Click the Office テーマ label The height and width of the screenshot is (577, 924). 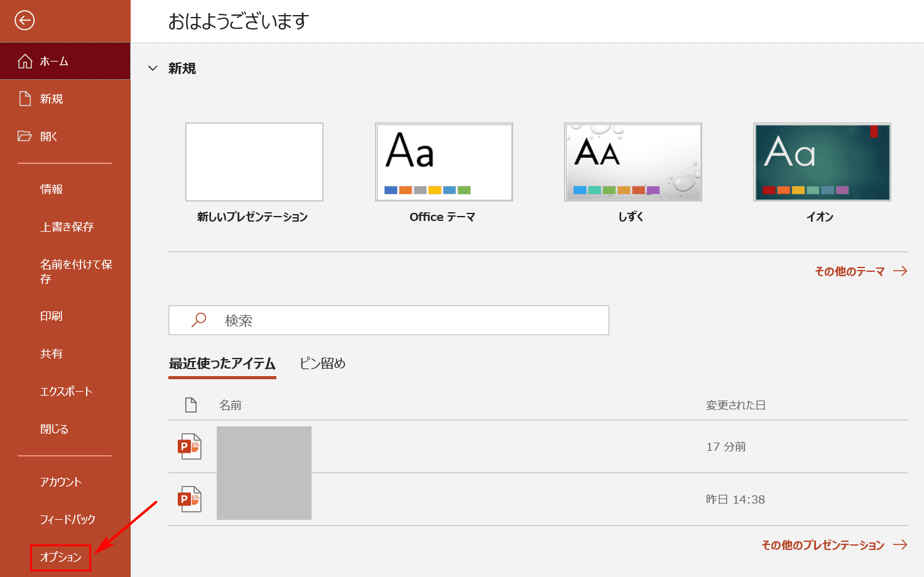(442, 217)
